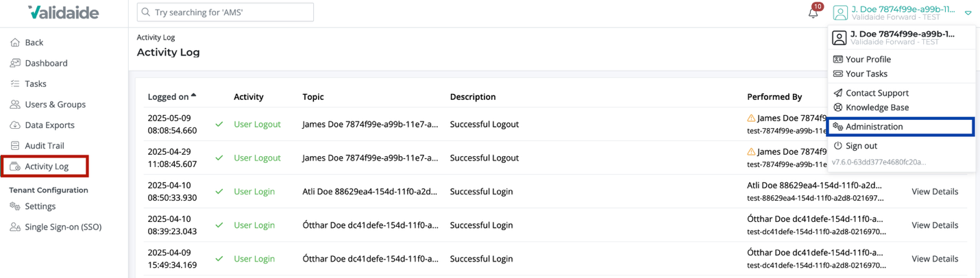Click the Activity Log sidebar icon
Screen dimensions: 980x278
click(15, 166)
